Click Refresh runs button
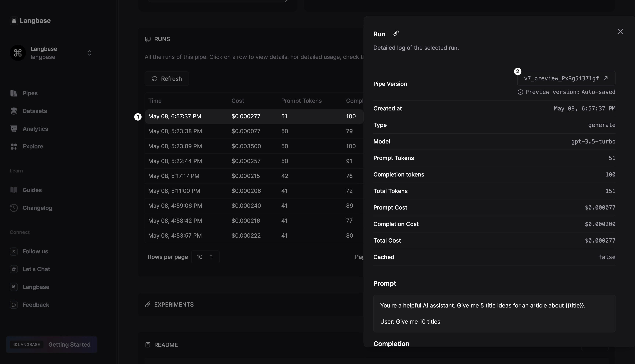Screen dimensions: 635x364 click(167, 79)
